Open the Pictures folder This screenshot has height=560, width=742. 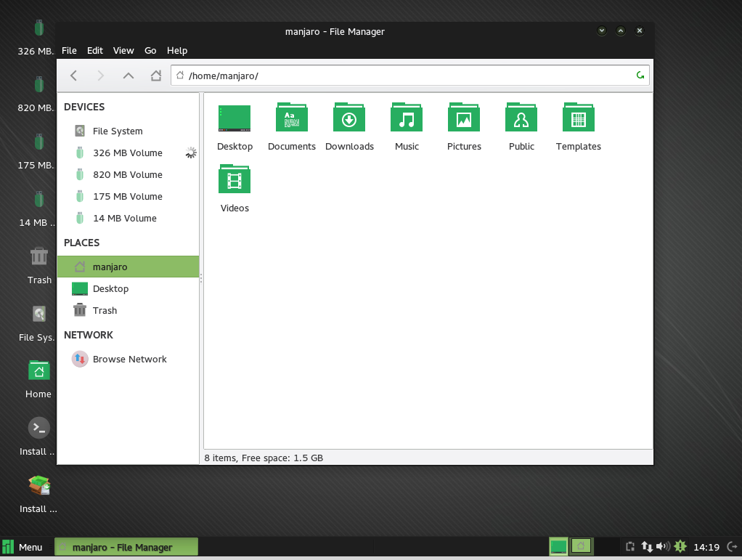[x=464, y=127]
